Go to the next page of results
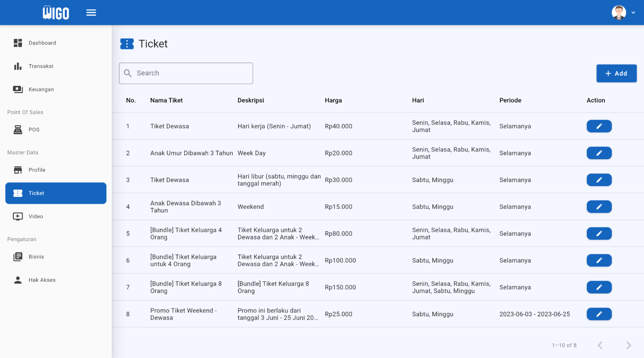The height and width of the screenshot is (358, 644). tap(628, 345)
